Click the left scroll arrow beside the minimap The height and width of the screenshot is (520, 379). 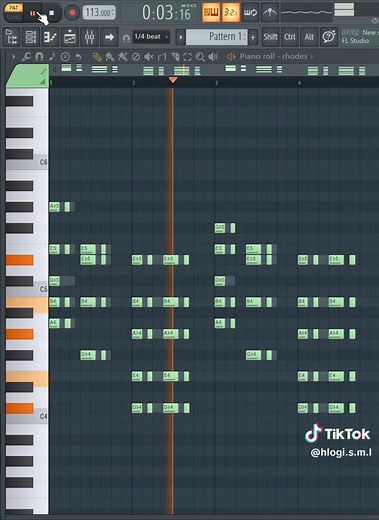[55, 70]
